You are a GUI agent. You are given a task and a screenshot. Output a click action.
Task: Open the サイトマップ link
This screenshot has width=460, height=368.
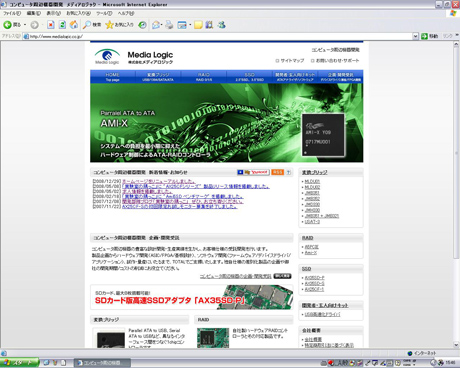pos(290,61)
